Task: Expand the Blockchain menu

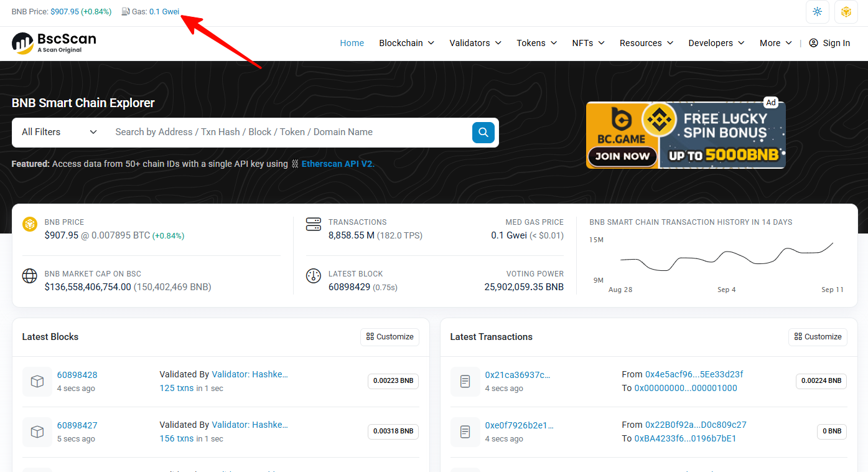Action: 406,43
